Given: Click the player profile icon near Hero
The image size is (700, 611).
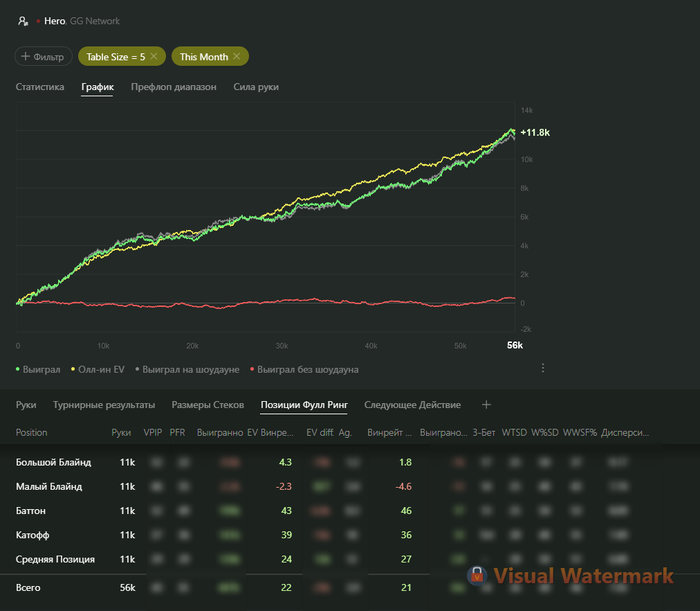Looking at the screenshot, I should click(x=23, y=21).
